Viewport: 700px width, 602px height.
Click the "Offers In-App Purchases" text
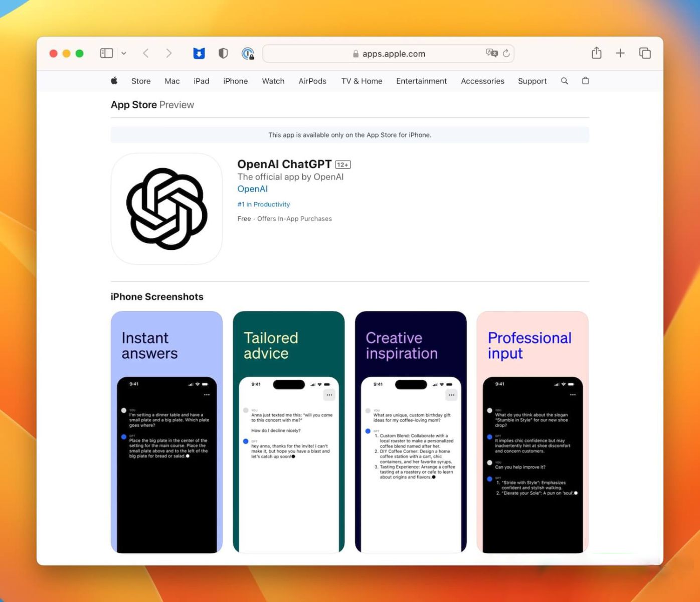point(294,219)
